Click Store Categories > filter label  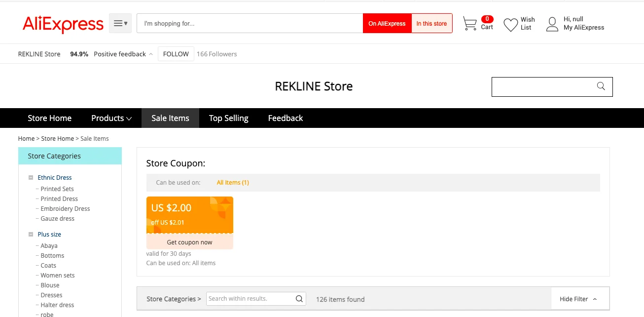pyautogui.click(x=174, y=299)
